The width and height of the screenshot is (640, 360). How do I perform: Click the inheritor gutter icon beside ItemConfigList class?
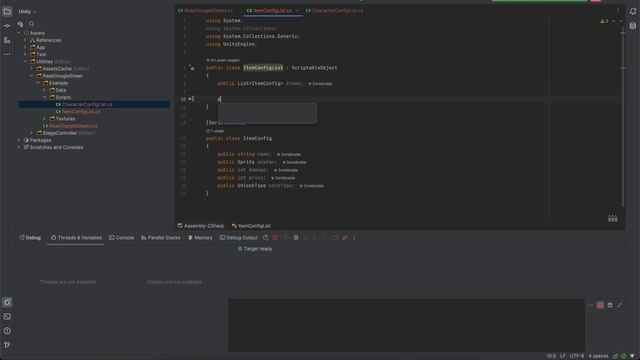pyautogui.click(x=192, y=68)
